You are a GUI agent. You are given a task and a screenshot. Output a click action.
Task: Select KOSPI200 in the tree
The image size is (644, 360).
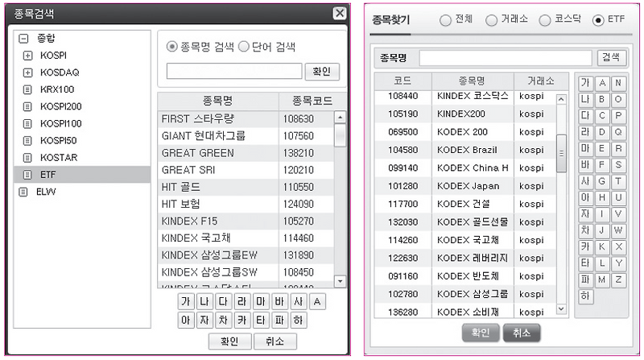coord(61,107)
